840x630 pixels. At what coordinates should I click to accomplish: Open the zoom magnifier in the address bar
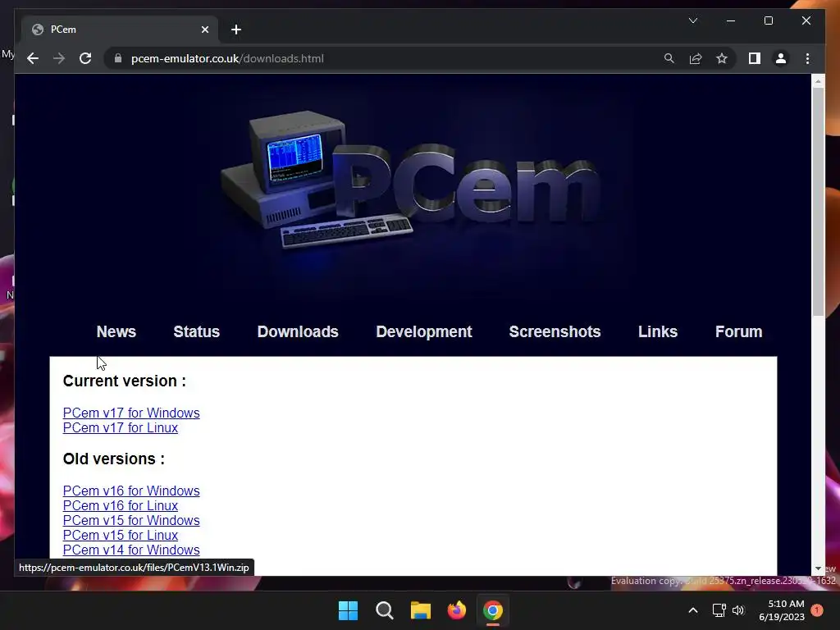click(669, 58)
